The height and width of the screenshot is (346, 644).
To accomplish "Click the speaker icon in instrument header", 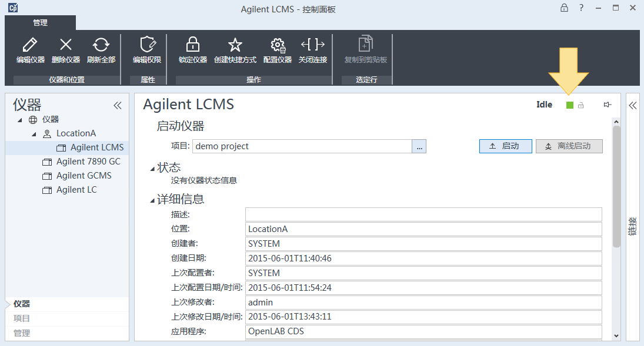I will click(608, 105).
